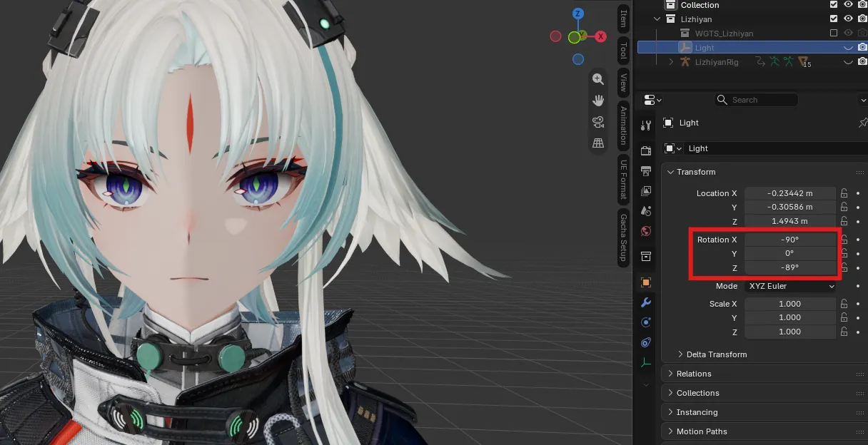The width and height of the screenshot is (868, 445).
Task: Click the first green pose icon on LizhiyanRig
Action: point(774,62)
